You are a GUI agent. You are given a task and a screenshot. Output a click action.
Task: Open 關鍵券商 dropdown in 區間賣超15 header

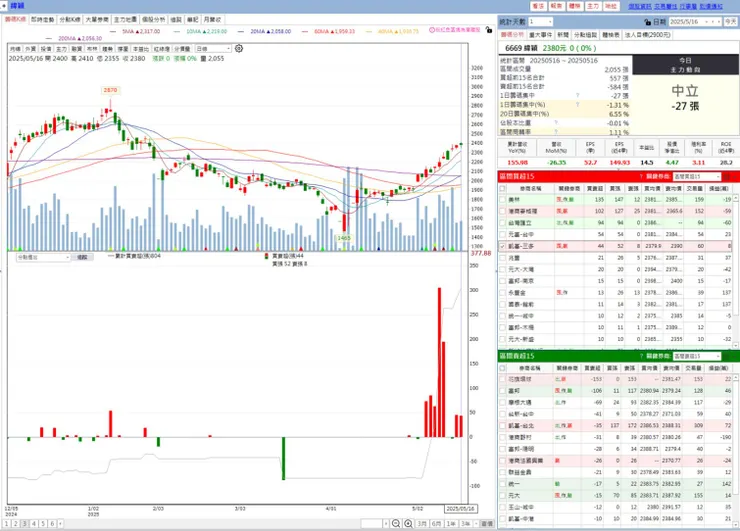[697, 356]
